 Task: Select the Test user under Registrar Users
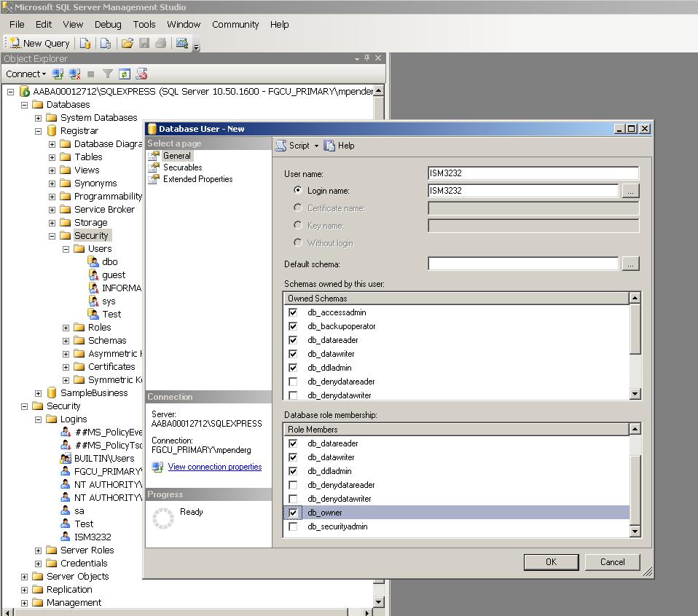click(x=111, y=314)
